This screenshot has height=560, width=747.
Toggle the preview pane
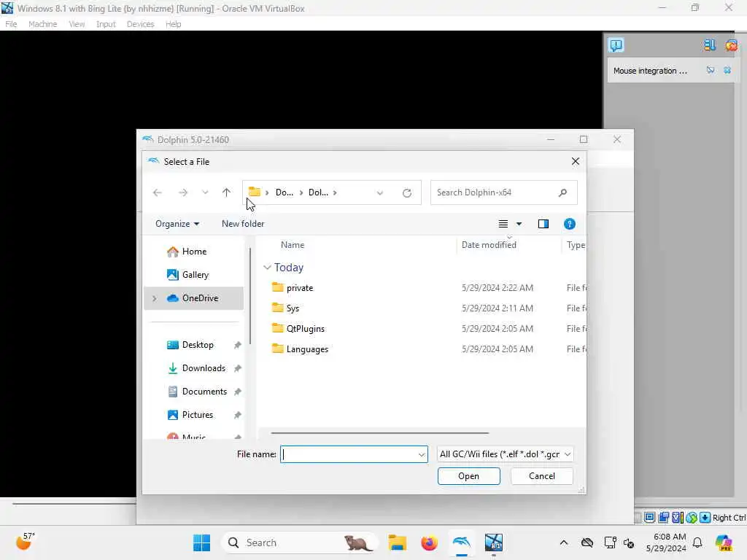[543, 224]
